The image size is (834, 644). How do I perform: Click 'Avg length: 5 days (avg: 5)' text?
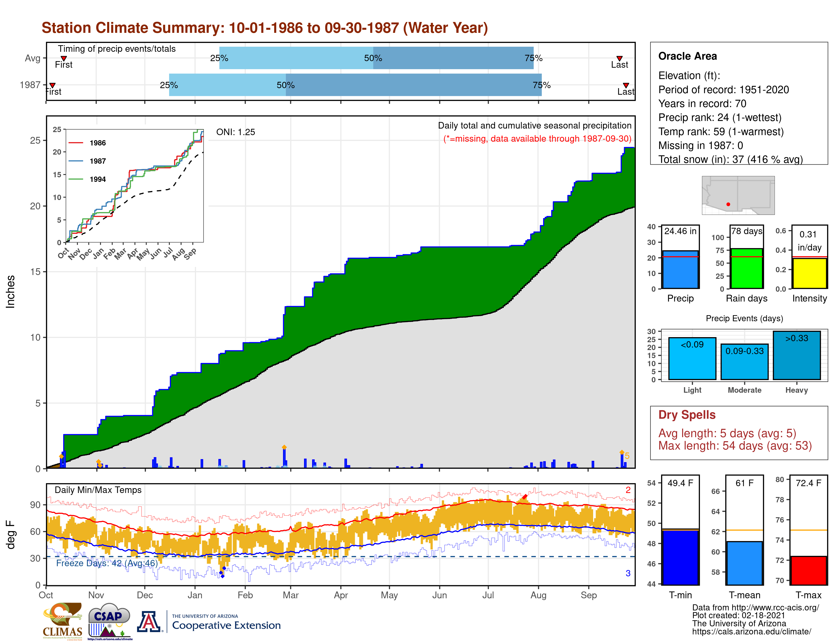[x=727, y=433]
